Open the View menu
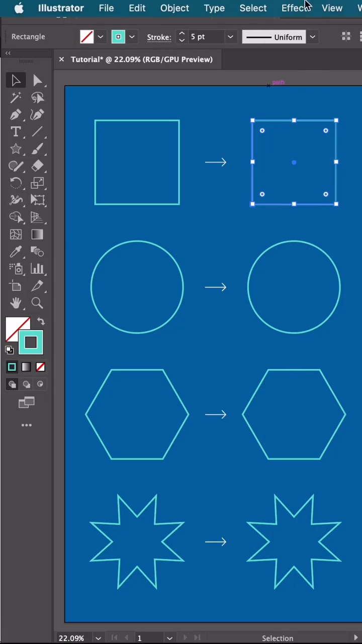 tap(332, 8)
